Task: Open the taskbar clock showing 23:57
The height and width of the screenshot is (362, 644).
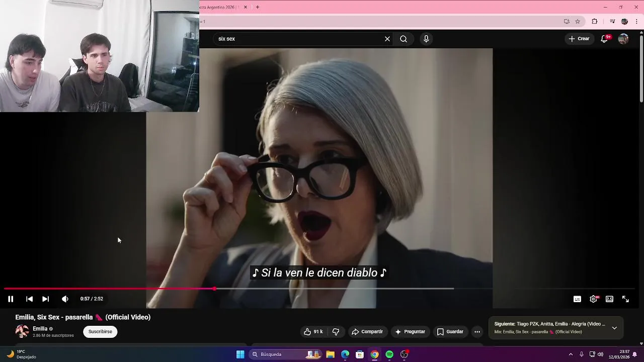Action: pos(619,354)
